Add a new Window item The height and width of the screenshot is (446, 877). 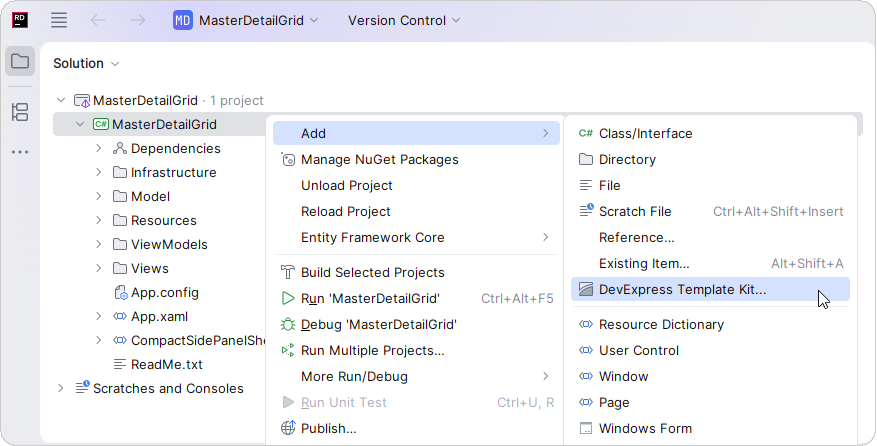[x=710, y=377]
